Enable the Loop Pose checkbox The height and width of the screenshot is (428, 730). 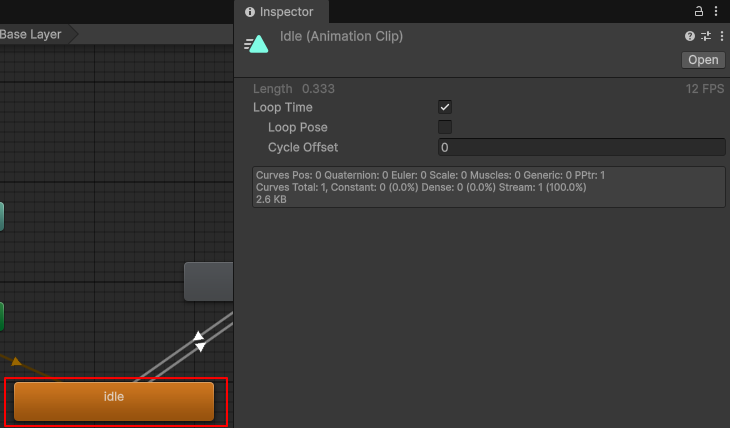(445, 127)
